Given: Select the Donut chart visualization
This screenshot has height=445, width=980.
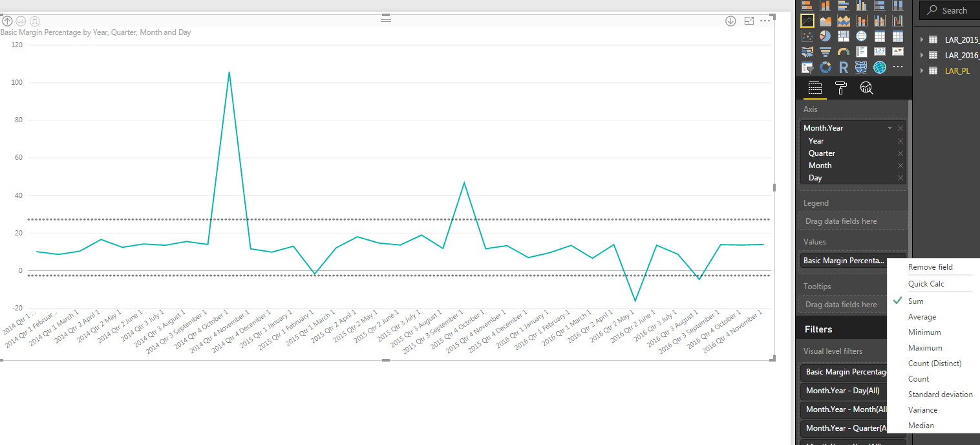Looking at the screenshot, I should click(x=826, y=67).
